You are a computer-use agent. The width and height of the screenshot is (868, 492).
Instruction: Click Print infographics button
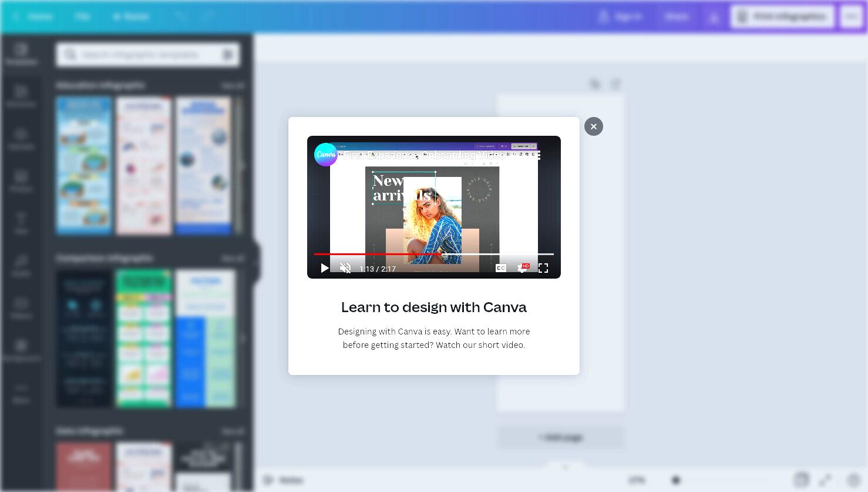tap(783, 16)
